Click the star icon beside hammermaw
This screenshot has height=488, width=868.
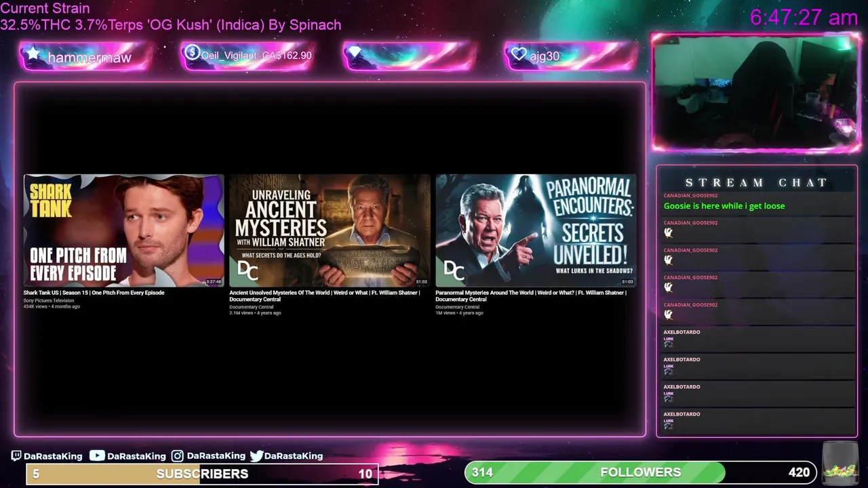click(x=33, y=54)
